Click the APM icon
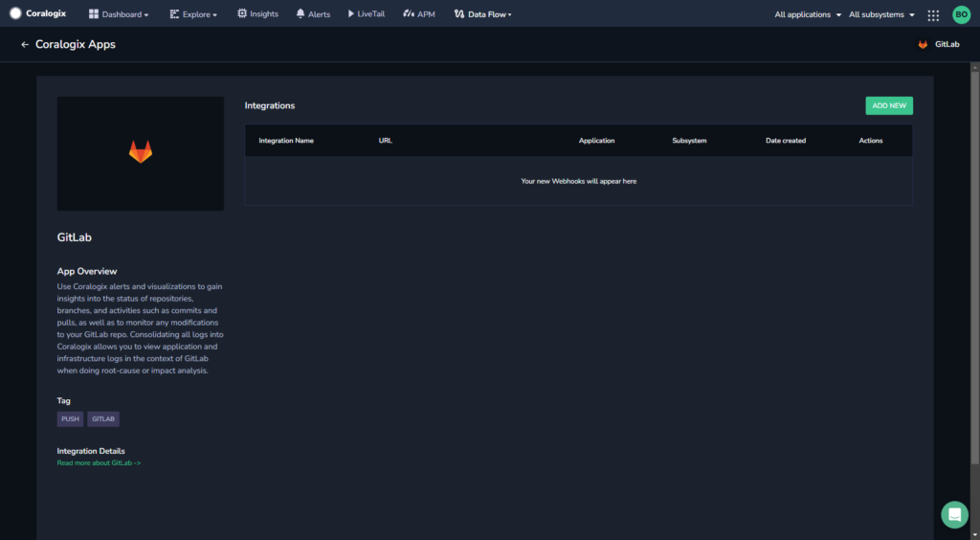Screen dimensions: 980x540 click(408, 13)
